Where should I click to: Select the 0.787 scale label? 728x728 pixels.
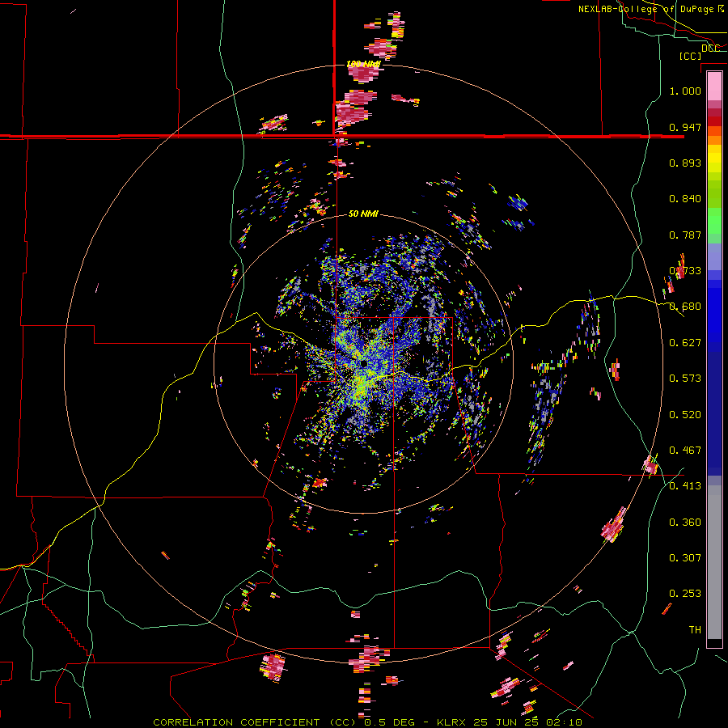[685, 235]
